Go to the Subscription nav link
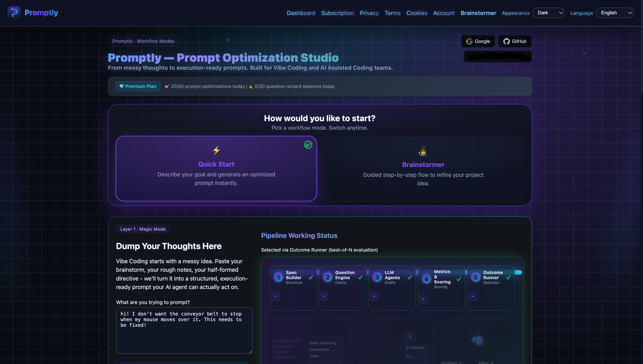 (x=337, y=13)
